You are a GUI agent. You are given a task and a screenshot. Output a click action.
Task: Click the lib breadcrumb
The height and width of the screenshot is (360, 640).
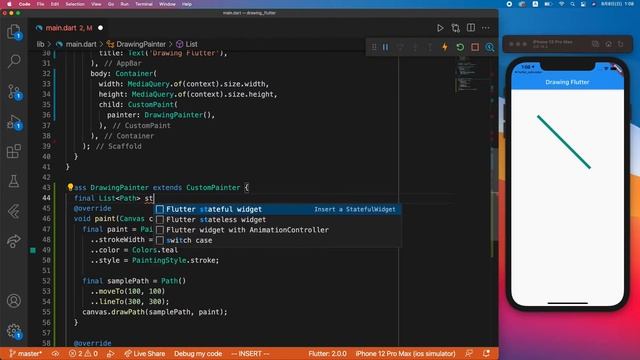click(x=40, y=44)
